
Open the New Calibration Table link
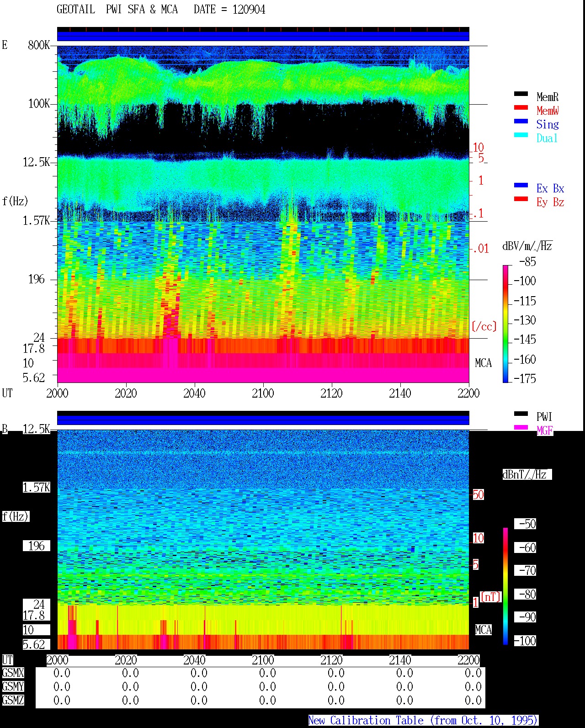(423, 721)
